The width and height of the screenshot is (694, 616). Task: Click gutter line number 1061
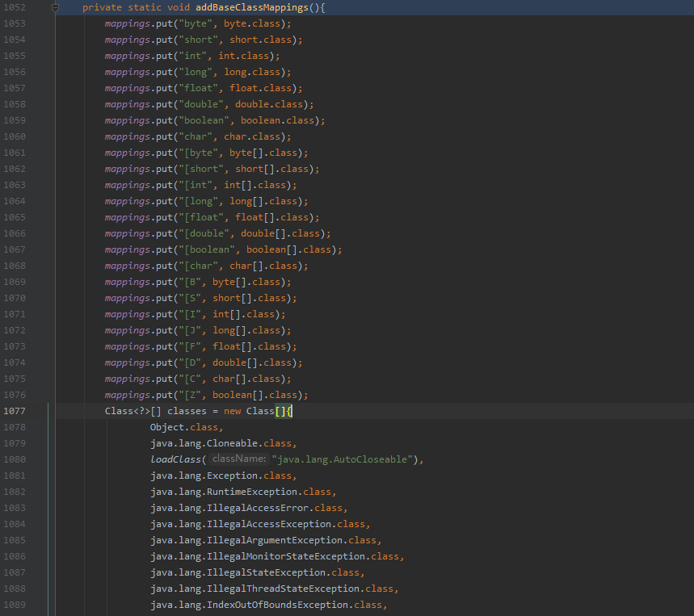(x=15, y=153)
